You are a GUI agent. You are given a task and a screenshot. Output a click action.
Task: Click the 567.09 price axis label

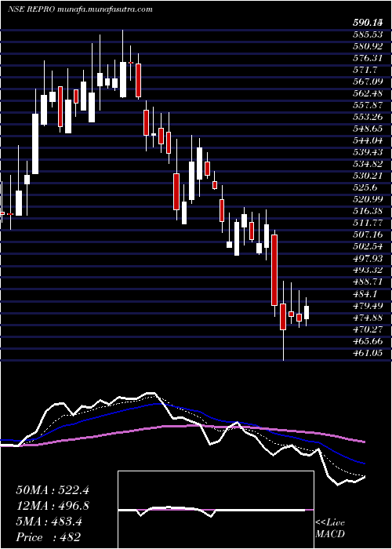367,82
